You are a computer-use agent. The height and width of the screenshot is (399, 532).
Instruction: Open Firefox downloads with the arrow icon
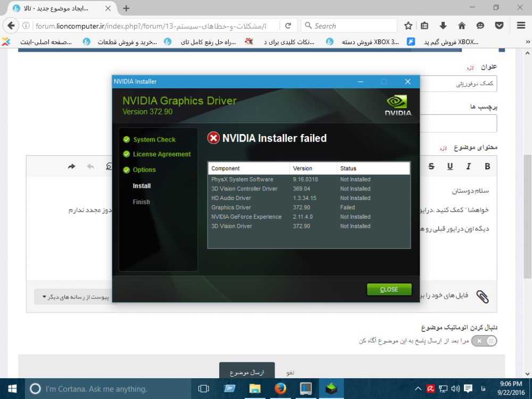(x=443, y=26)
